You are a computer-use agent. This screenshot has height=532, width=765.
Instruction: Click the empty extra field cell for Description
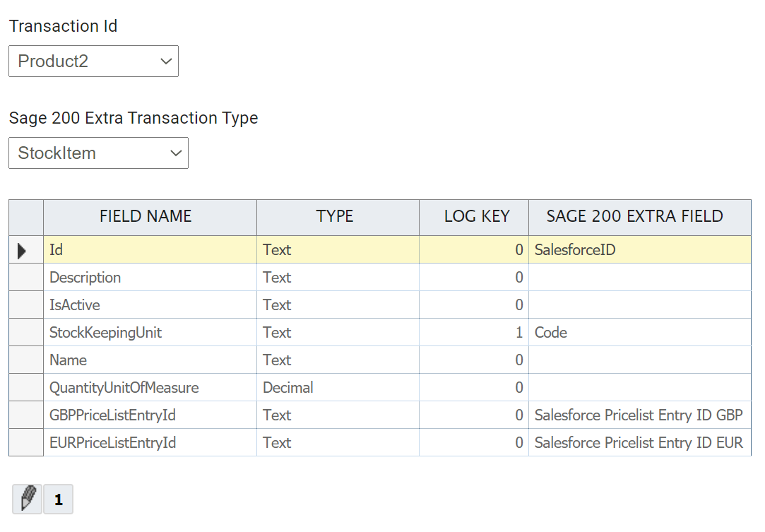pyautogui.click(x=639, y=277)
